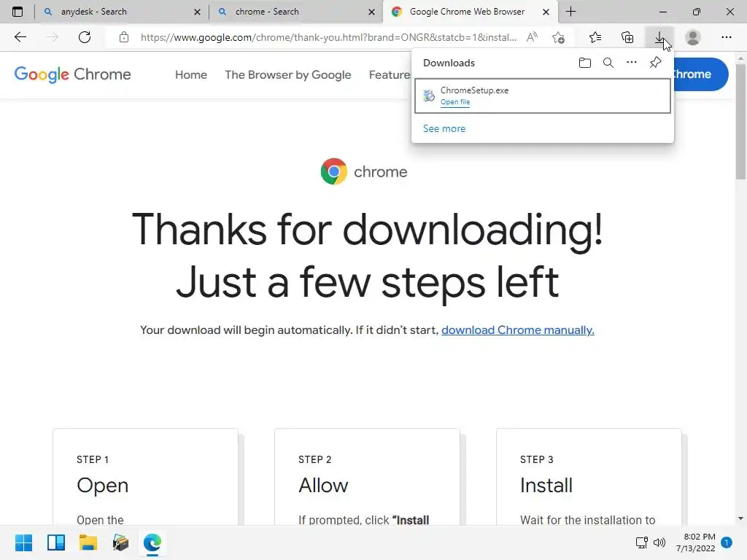Open the Features nav item
The height and width of the screenshot is (560, 747).
[390, 75]
